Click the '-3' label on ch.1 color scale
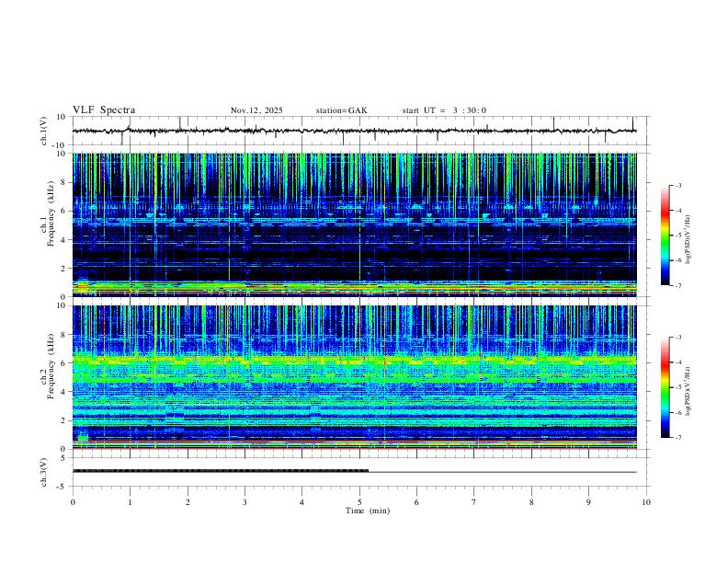 (x=678, y=185)
